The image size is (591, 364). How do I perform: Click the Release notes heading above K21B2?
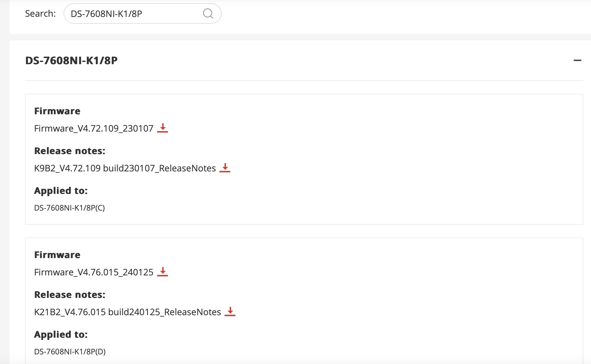pyautogui.click(x=70, y=295)
